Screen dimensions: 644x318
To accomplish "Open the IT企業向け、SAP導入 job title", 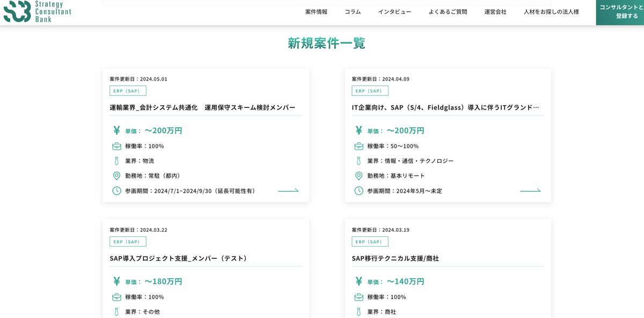I will [445, 107].
